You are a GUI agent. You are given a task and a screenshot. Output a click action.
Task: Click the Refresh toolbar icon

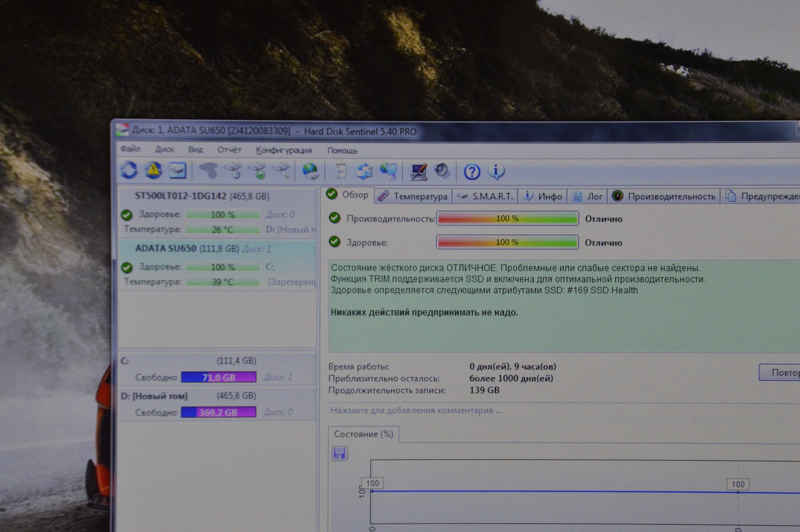[129, 170]
